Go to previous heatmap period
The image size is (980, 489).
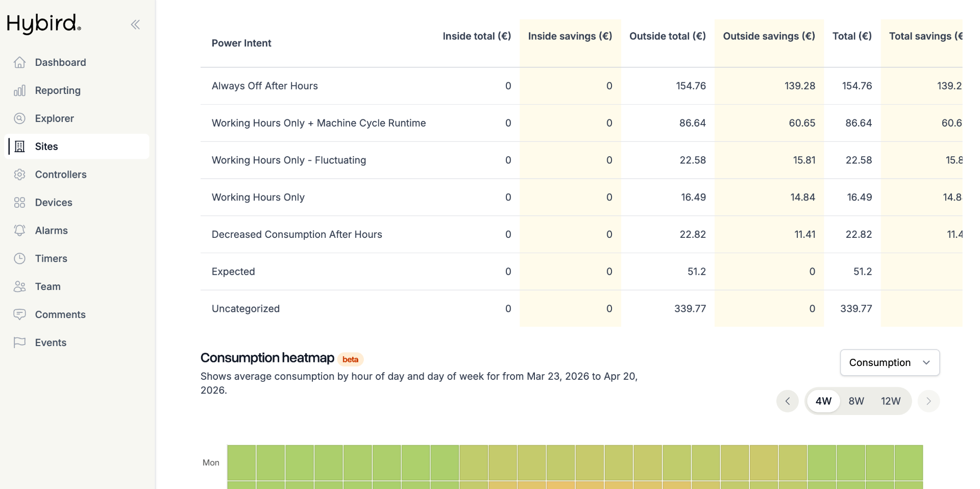788,401
